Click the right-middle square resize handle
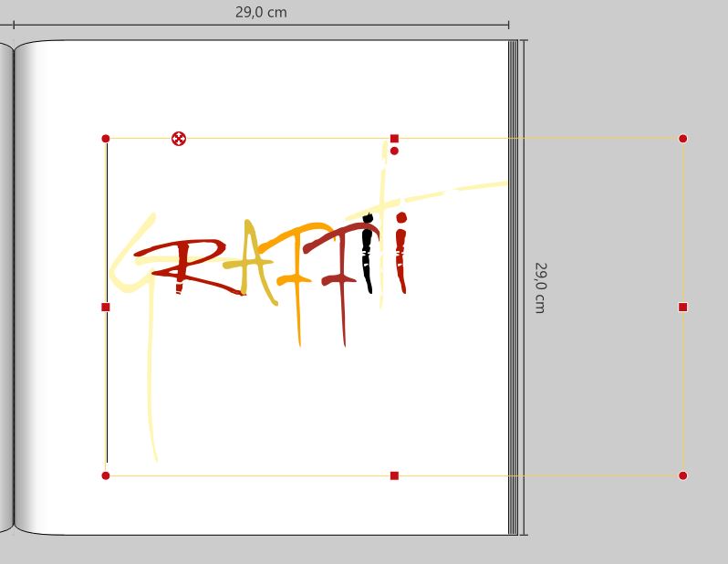This screenshot has height=564, width=728. (682, 307)
